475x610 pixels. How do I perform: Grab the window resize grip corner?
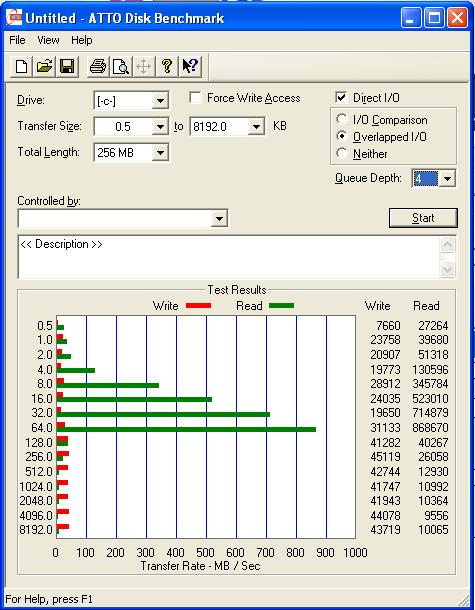[462, 599]
